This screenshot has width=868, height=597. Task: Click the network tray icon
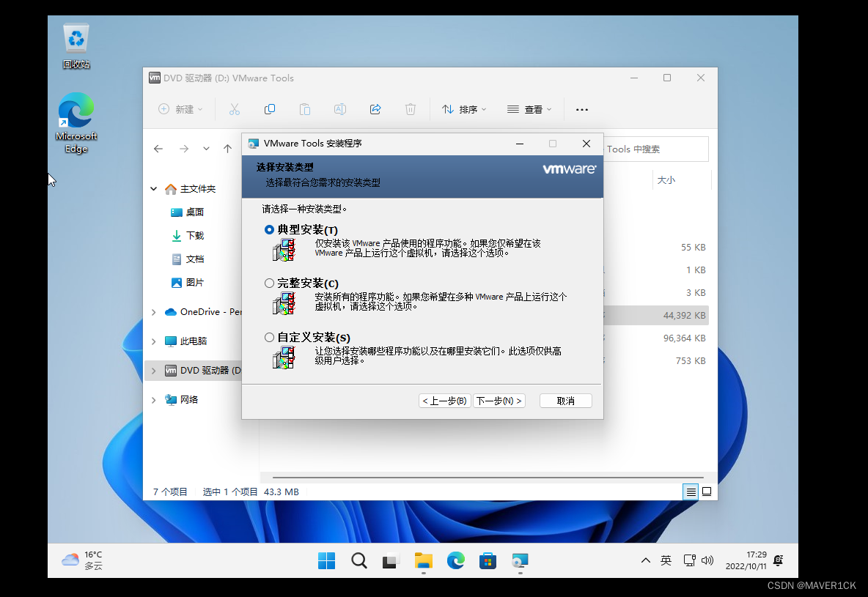point(689,560)
